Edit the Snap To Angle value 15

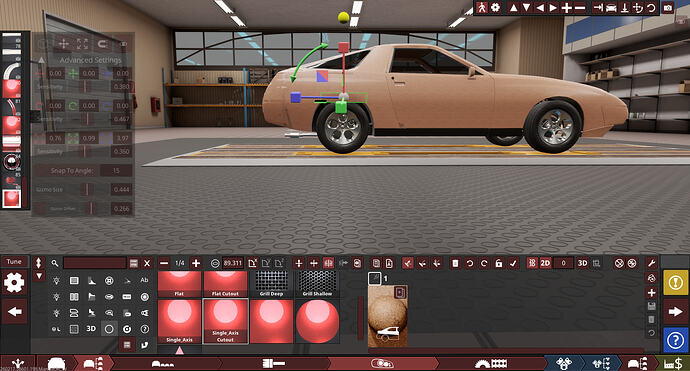click(x=116, y=171)
